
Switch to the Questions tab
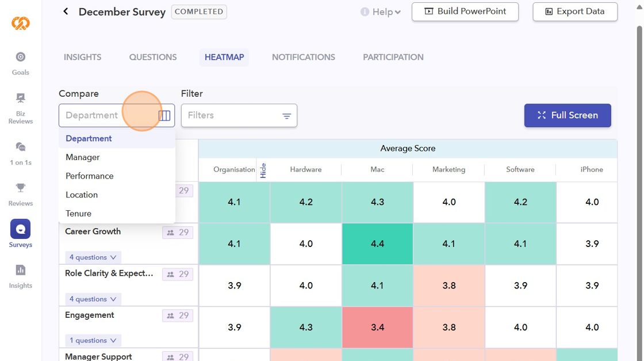click(153, 57)
